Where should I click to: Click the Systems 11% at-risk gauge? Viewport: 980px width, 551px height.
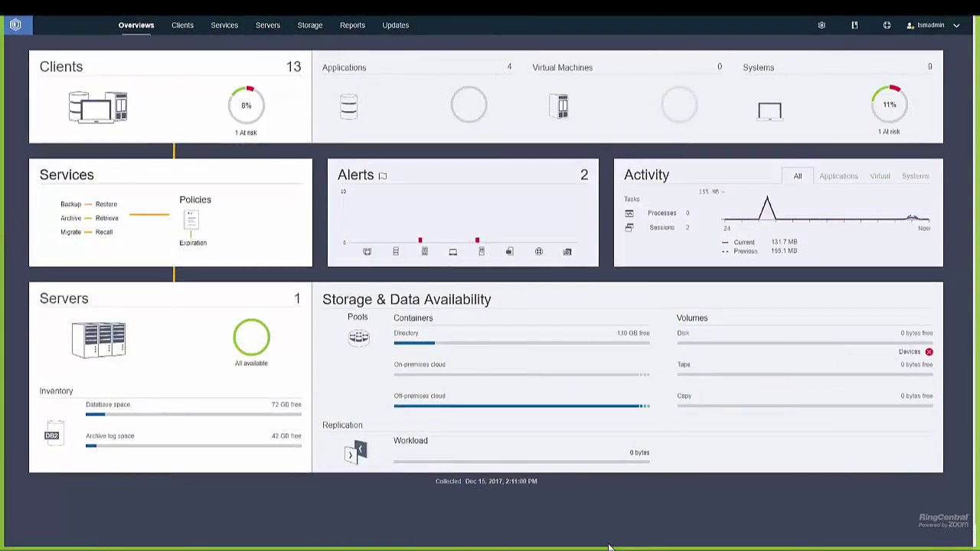tap(890, 104)
